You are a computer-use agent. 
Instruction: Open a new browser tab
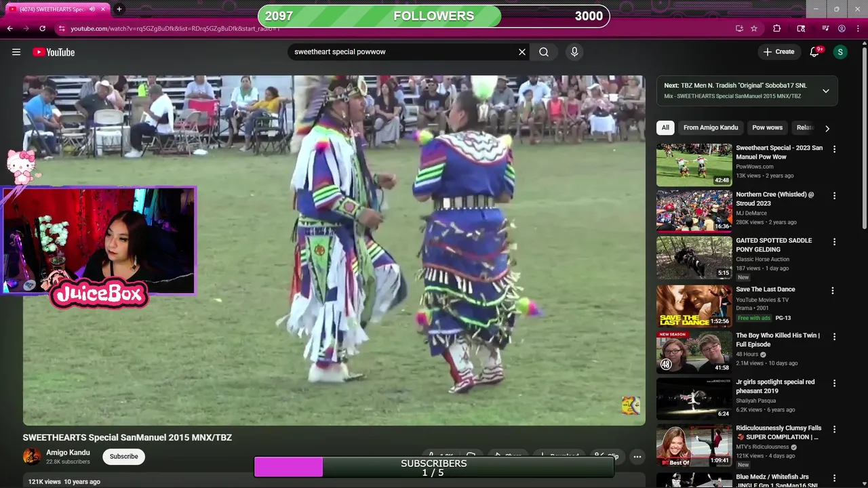[x=119, y=9]
